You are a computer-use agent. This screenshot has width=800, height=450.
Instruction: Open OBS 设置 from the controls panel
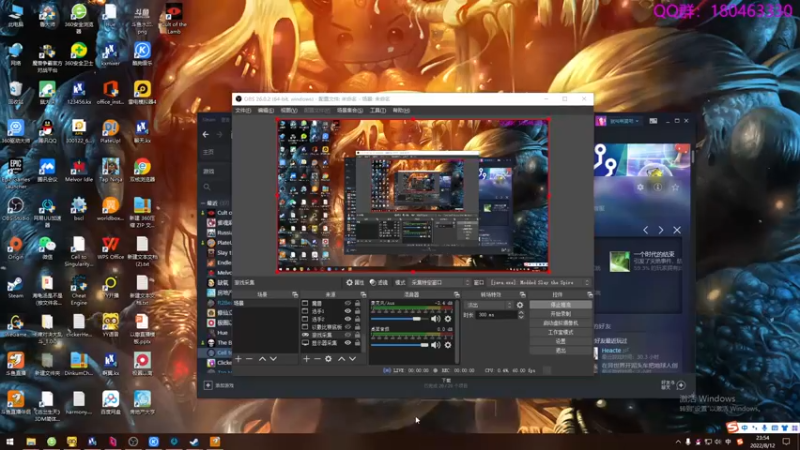560,341
